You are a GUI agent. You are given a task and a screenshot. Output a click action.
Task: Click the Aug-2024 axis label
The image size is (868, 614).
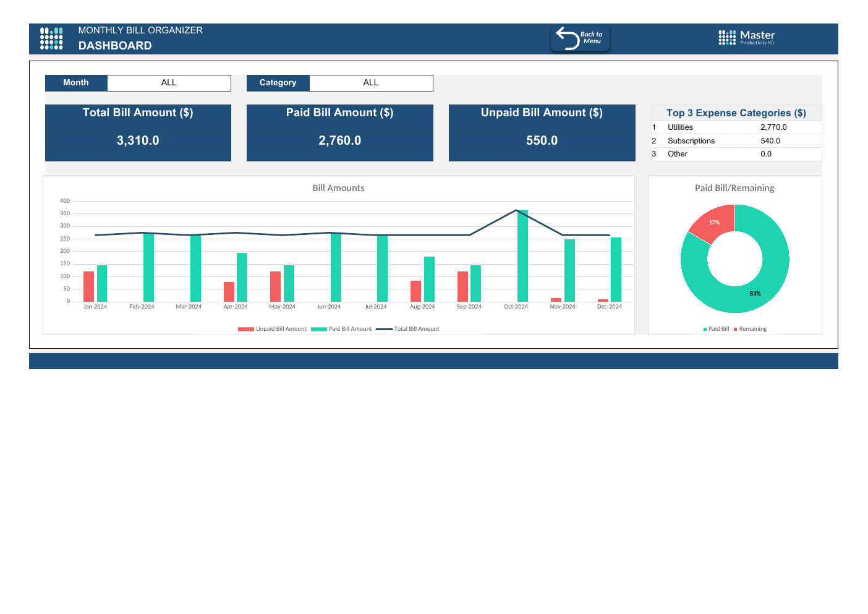coord(422,307)
